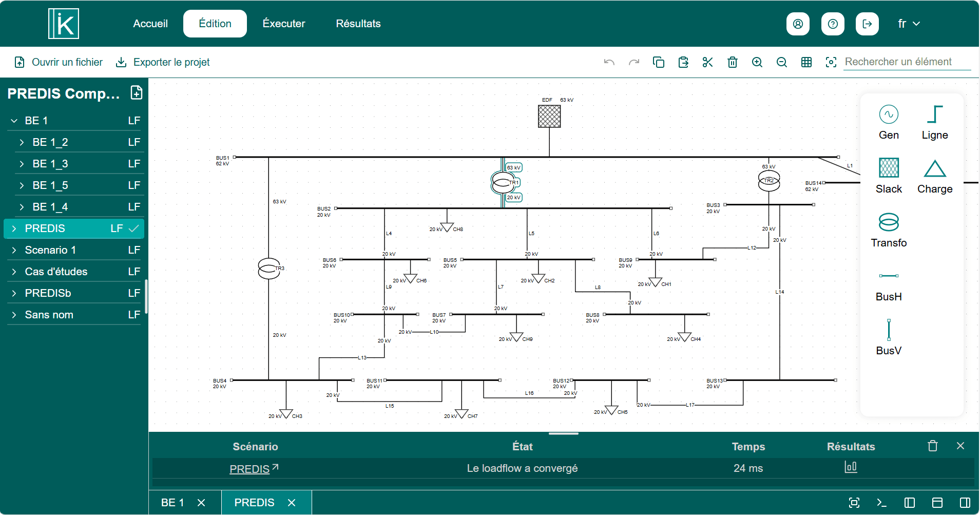Switch to the PREDIS bottom tab
The width and height of the screenshot is (980, 515).
[255, 503]
